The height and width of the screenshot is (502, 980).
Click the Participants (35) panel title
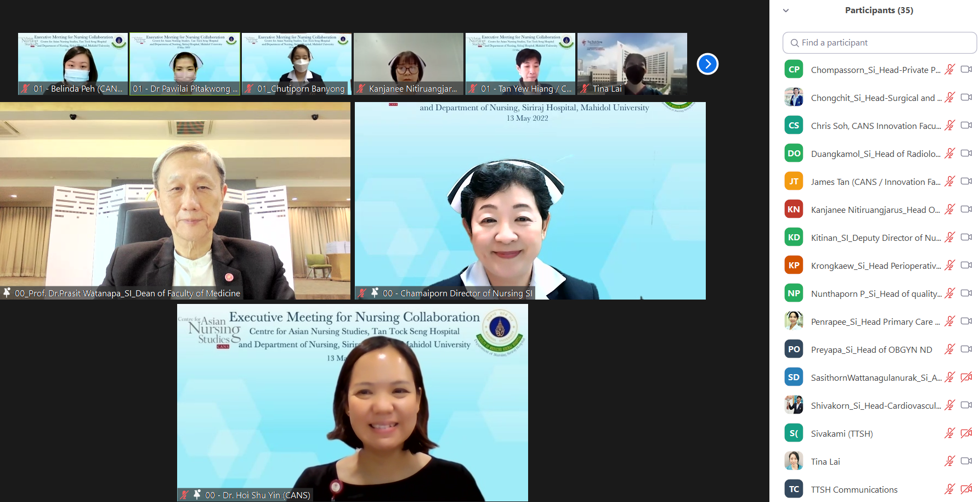(x=879, y=10)
